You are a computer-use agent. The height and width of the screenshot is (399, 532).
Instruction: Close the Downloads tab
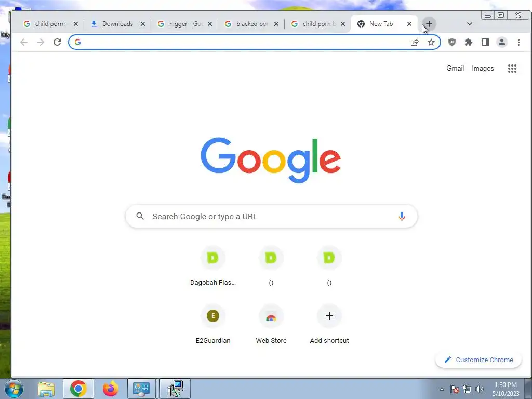pyautogui.click(x=143, y=24)
